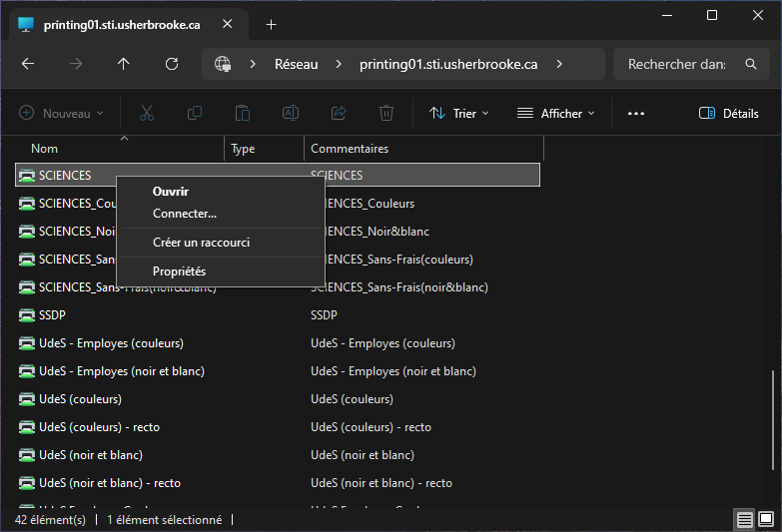
Task: Select UdeS - Employes (noir et blanc) name
Action: [x=122, y=371]
